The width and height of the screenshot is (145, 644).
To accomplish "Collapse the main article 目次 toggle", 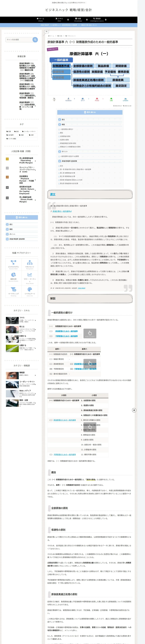I will pos(90,112).
